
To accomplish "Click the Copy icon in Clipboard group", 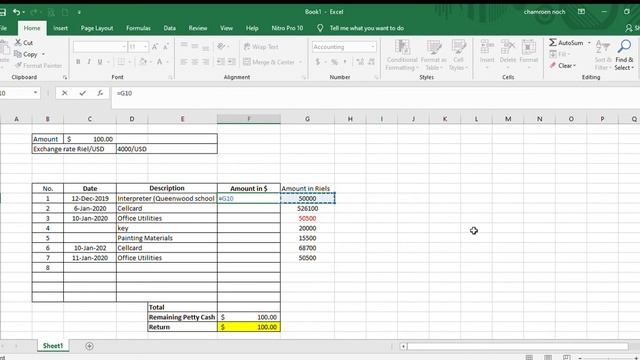I will pos(18,54).
